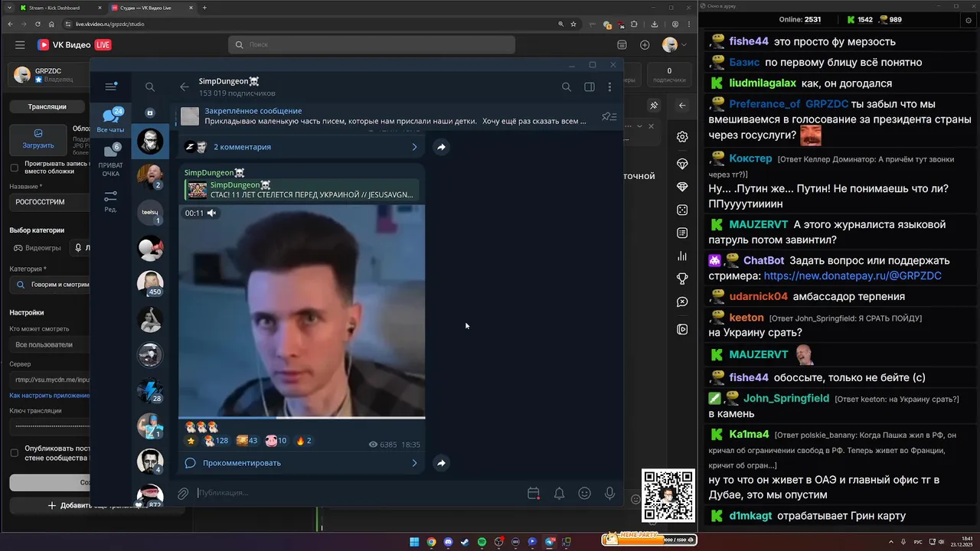
Task: Click the trophy icon in chat sidebar
Action: pos(682,279)
